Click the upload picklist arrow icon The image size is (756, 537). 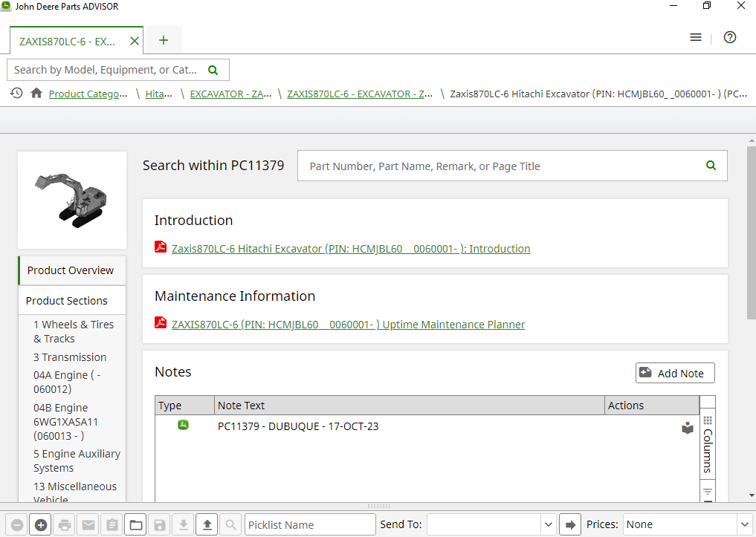tap(207, 525)
